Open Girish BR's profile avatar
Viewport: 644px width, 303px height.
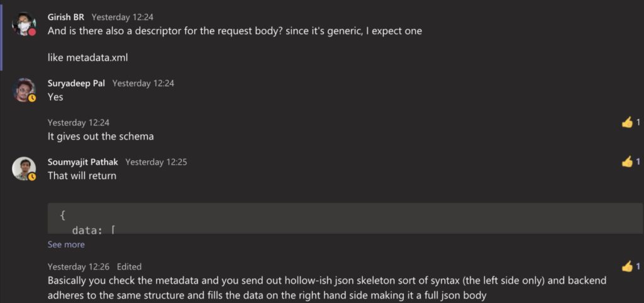pos(25,24)
